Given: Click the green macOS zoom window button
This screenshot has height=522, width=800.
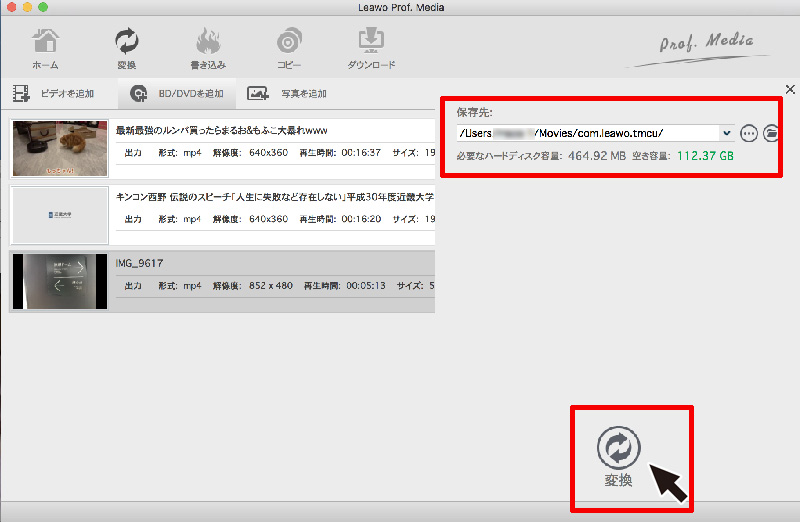Looking at the screenshot, I should click(x=43, y=7).
